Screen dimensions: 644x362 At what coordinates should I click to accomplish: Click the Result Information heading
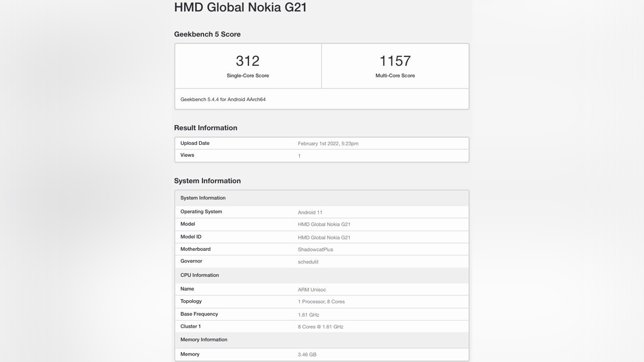205,128
